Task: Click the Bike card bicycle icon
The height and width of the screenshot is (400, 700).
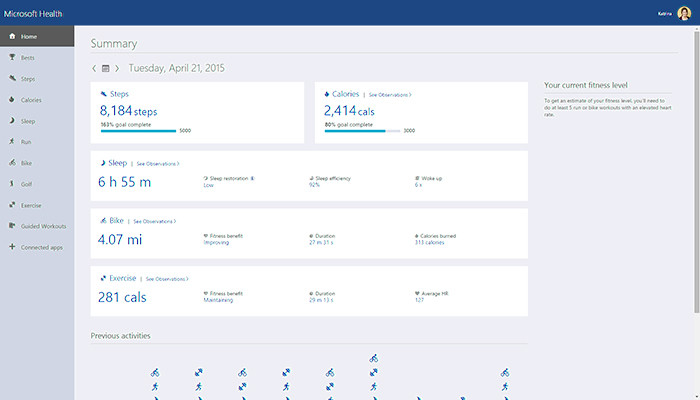Action: pos(103,221)
